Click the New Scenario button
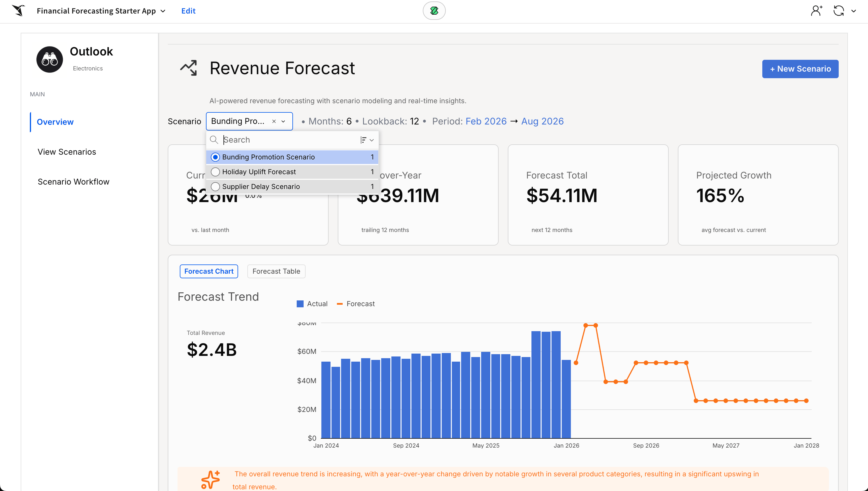Image resolution: width=868 pixels, height=491 pixels. 800,69
